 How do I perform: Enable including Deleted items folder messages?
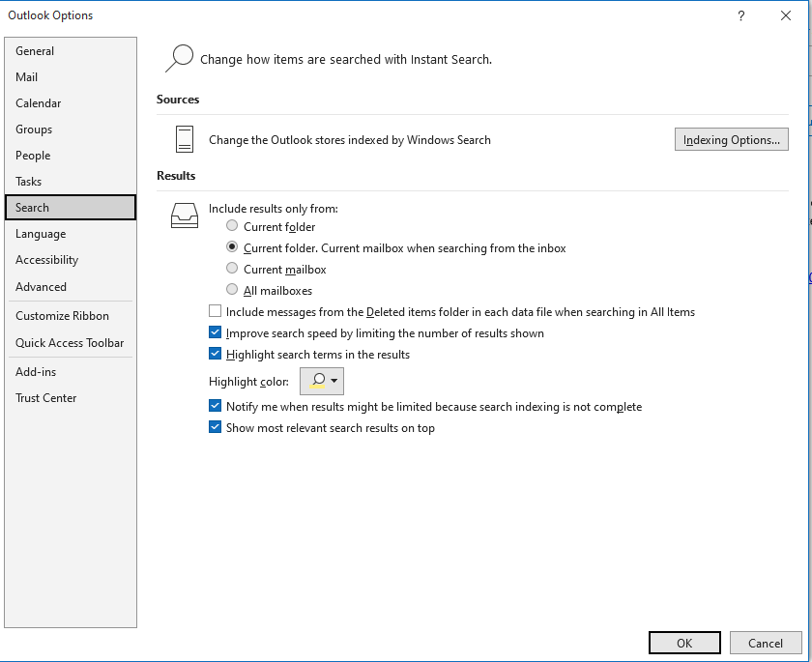pyautogui.click(x=216, y=312)
